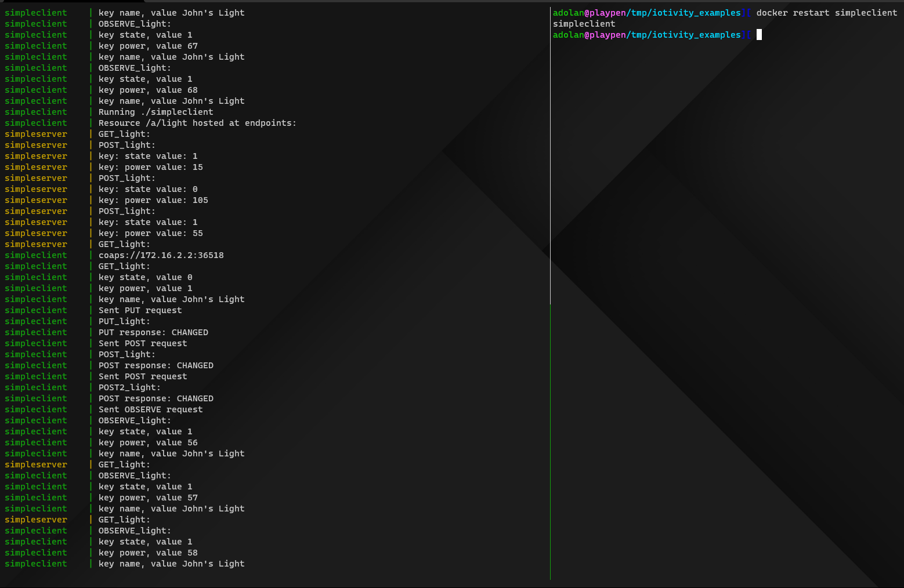Click the 'docker restart simpleclient' command text
904x588 pixels.
(826, 13)
